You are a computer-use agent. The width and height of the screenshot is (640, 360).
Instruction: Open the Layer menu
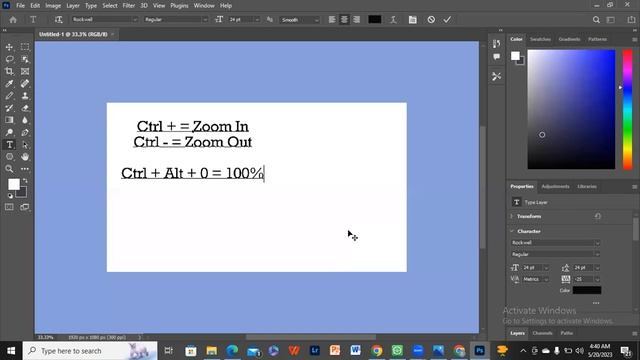73,6
